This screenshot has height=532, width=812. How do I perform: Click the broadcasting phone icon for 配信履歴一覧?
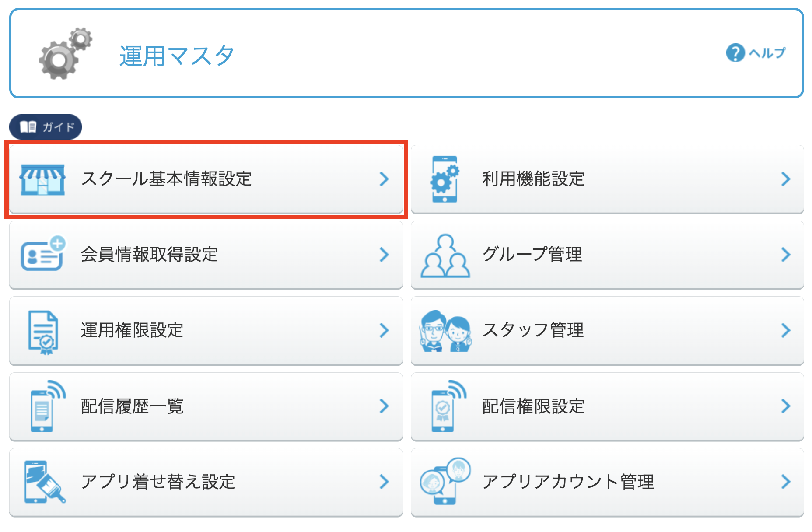pyautogui.click(x=43, y=406)
